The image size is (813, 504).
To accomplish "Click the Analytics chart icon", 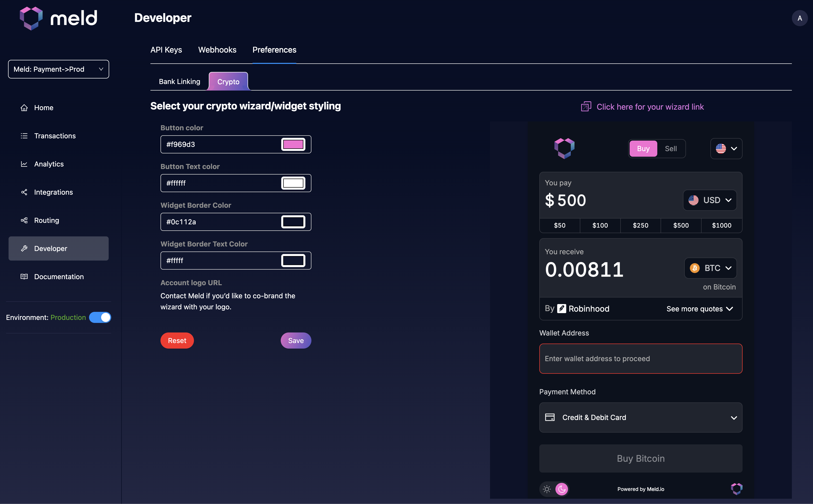I will point(24,164).
